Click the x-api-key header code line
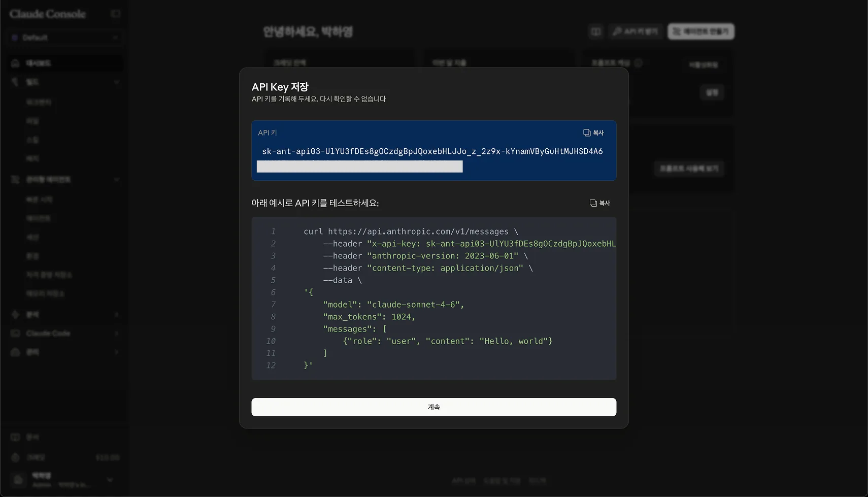Image resolution: width=868 pixels, height=497 pixels. point(470,244)
